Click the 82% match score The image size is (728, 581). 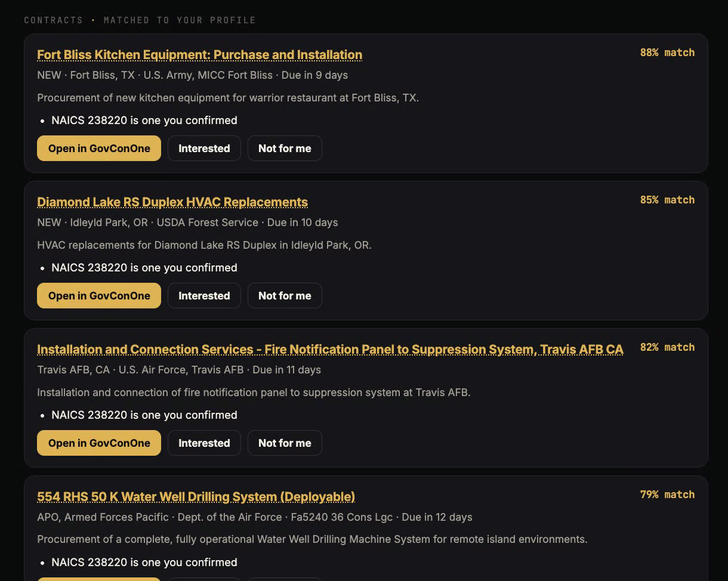coord(667,347)
